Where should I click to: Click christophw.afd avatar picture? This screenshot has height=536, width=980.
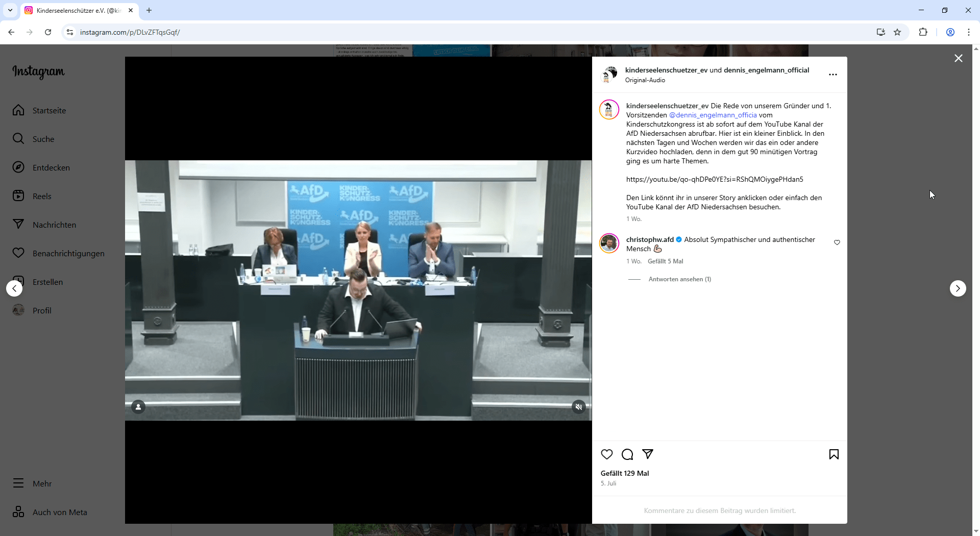click(609, 243)
